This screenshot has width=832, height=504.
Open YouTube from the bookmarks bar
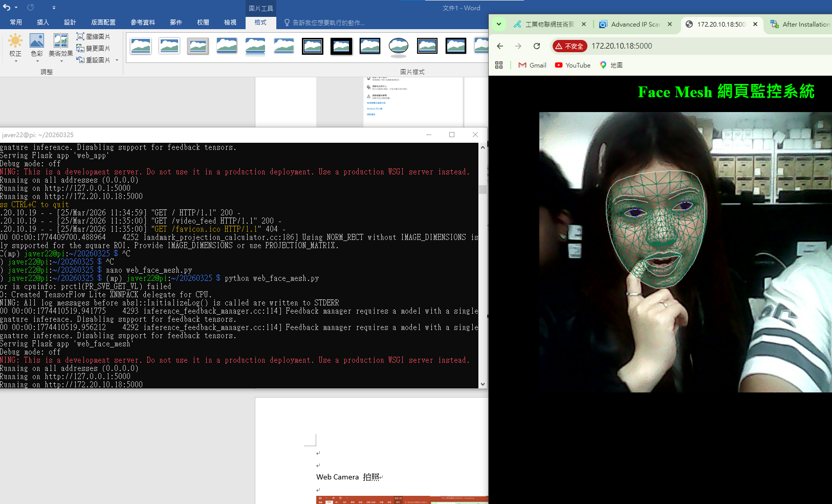[x=572, y=65]
